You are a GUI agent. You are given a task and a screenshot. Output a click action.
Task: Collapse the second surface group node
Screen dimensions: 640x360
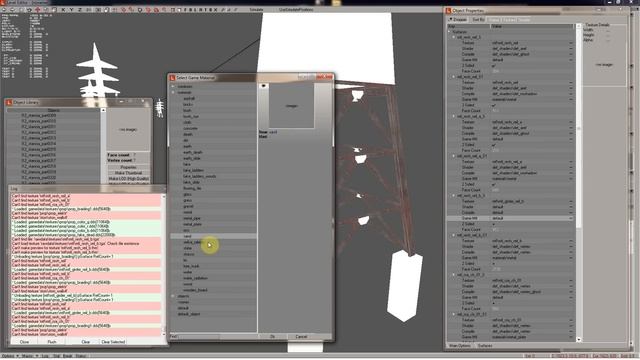point(453,77)
